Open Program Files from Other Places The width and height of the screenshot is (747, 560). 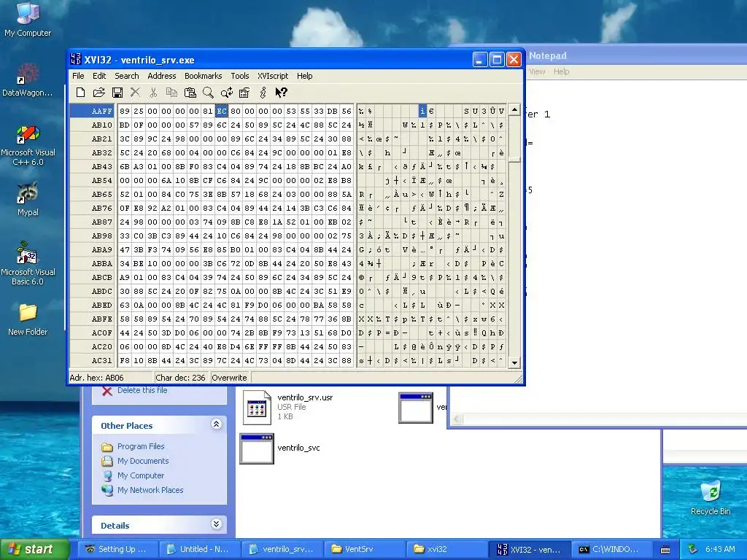coord(141,446)
